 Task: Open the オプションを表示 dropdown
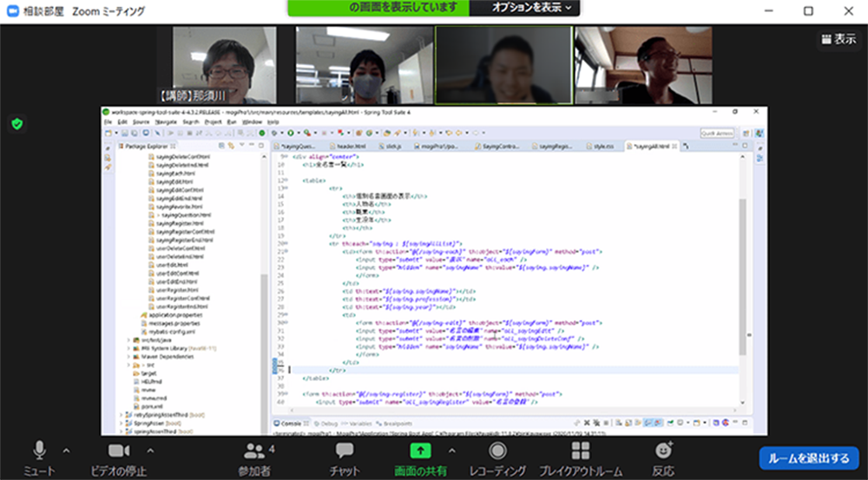(531, 7)
